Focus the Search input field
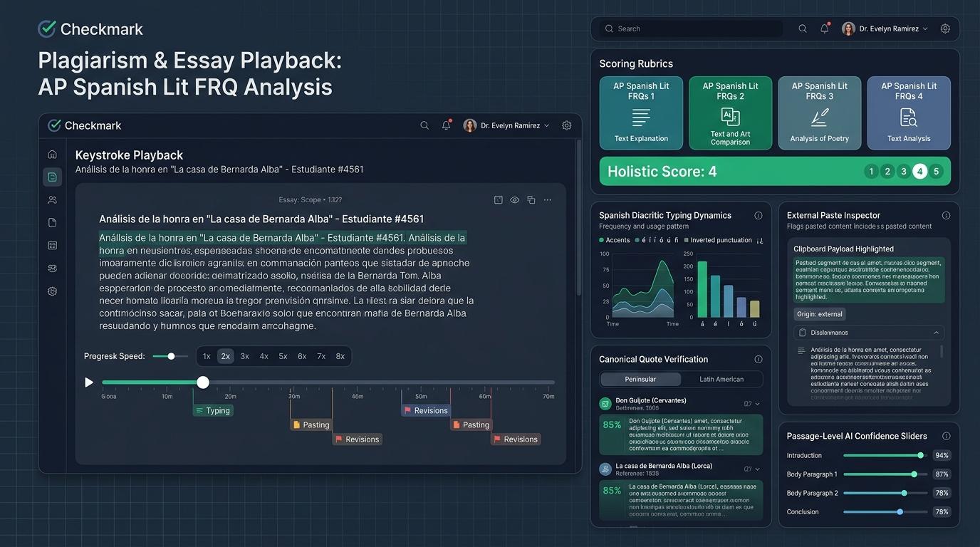This screenshot has width=980, height=547. click(690, 28)
